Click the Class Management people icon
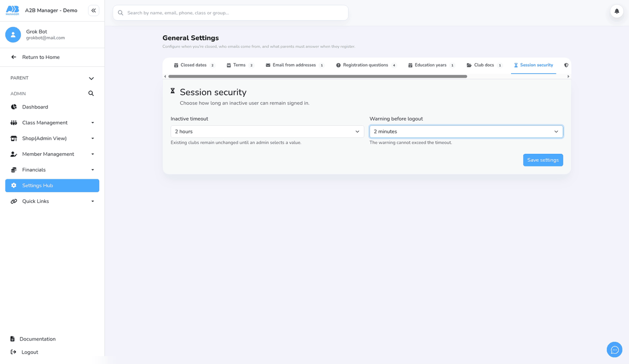The image size is (629, 364). (14, 123)
